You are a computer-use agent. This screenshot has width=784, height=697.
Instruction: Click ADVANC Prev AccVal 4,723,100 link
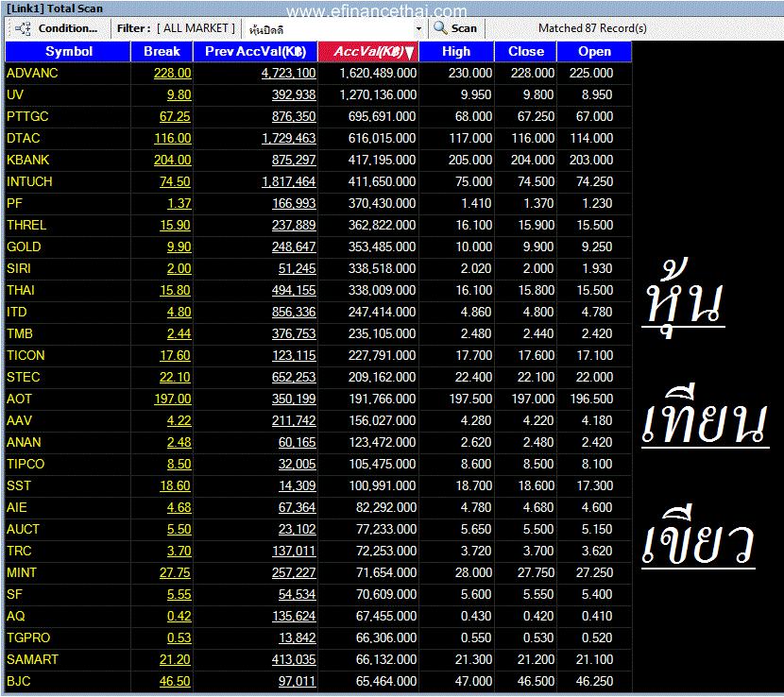click(288, 74)
